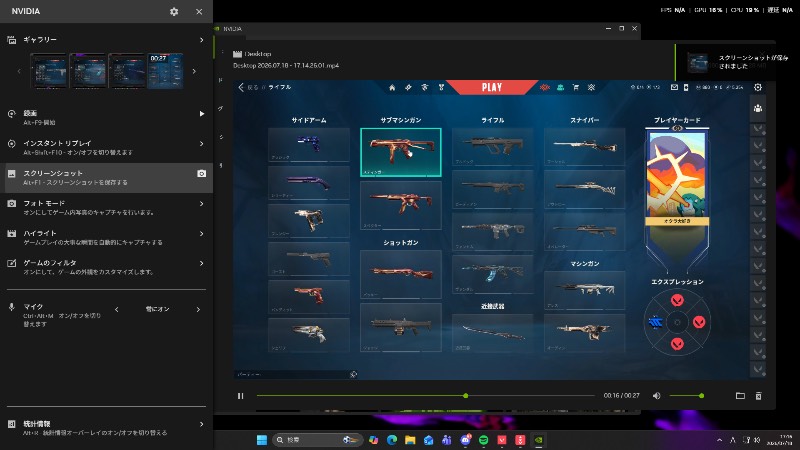This screenshot has height=450, width=800.
Task: Switch microphone mode with right arrow
Action: 198,309
